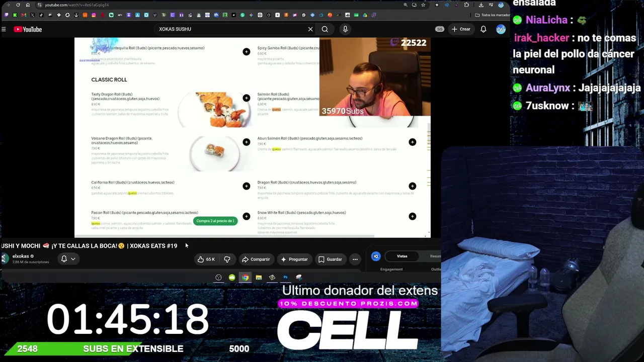Image resolution: width=644 pixels, height=362 pixels.
Task: Open YouTube notifications bell in the header
Action: (483, 29)
